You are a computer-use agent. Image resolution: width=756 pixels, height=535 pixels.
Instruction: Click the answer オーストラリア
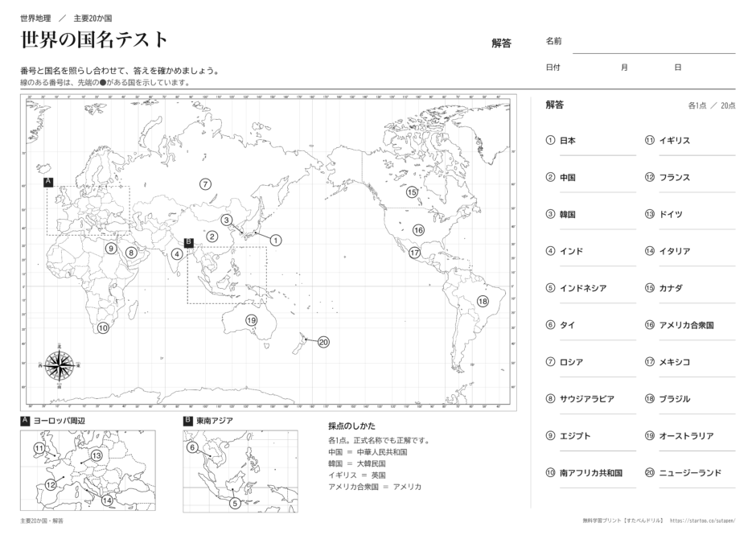[x=687, y=436]
